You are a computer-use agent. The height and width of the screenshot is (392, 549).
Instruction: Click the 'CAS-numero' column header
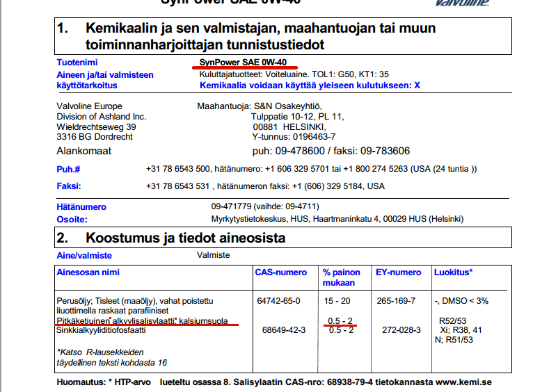(281, 272)
